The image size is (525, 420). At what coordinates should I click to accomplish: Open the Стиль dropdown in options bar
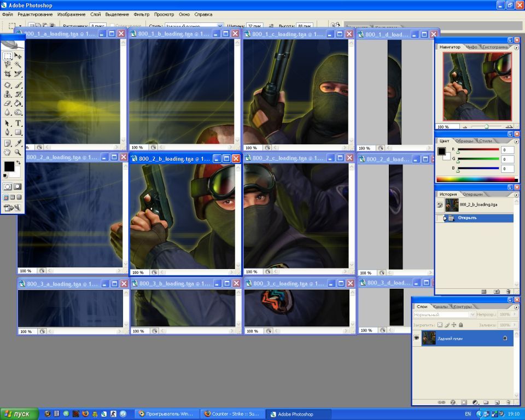(x=220, y=26)
